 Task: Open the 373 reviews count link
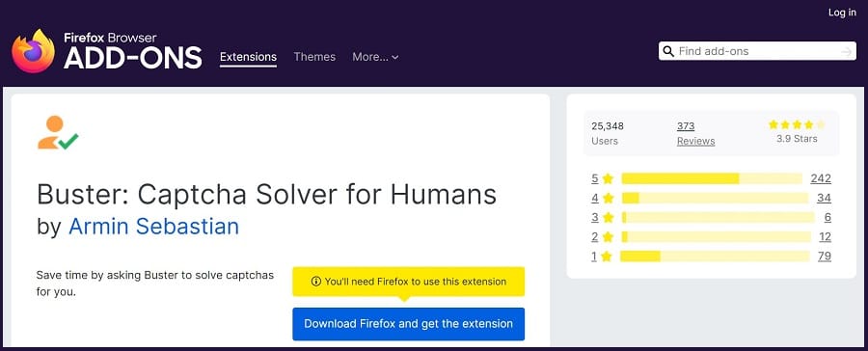click(x=686, y=125)
